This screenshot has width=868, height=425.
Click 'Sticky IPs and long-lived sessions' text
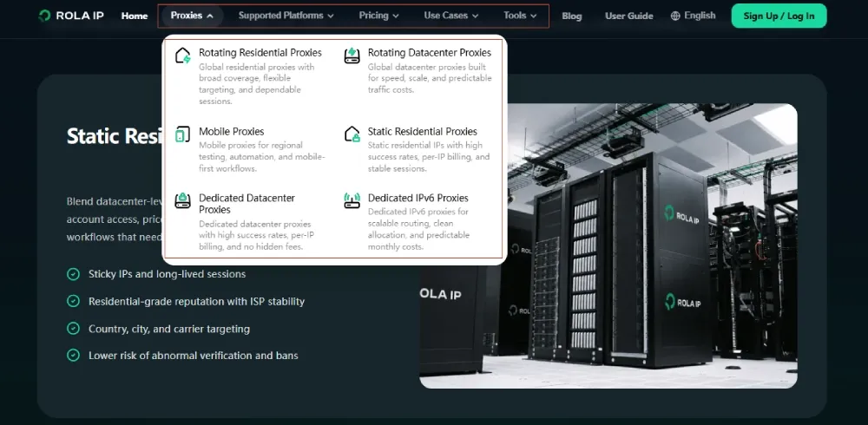[x=168, y=274]
